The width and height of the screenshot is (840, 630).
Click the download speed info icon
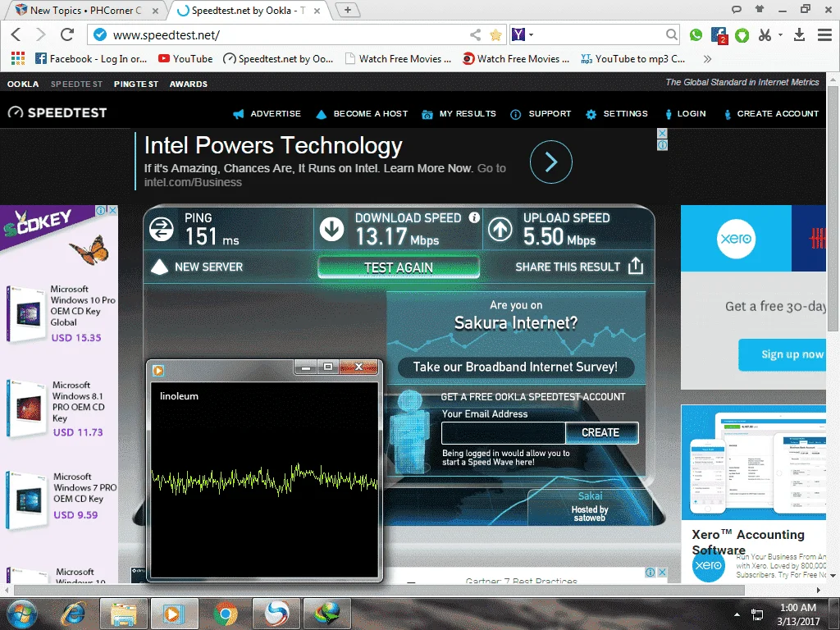tap(474, 217)
